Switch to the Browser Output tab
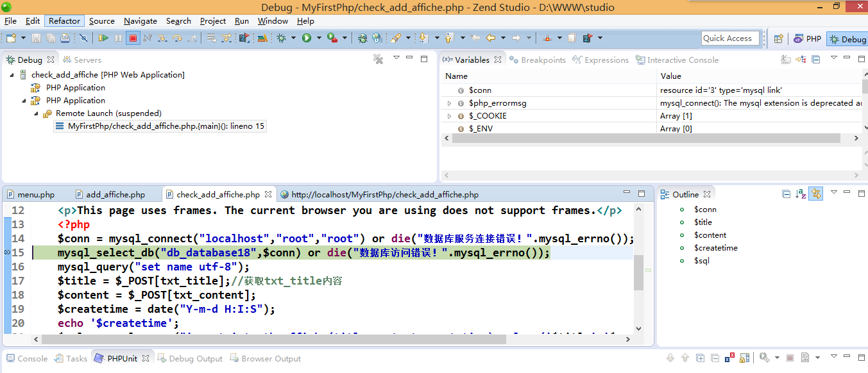868x373 pixels. coord(265,358)
